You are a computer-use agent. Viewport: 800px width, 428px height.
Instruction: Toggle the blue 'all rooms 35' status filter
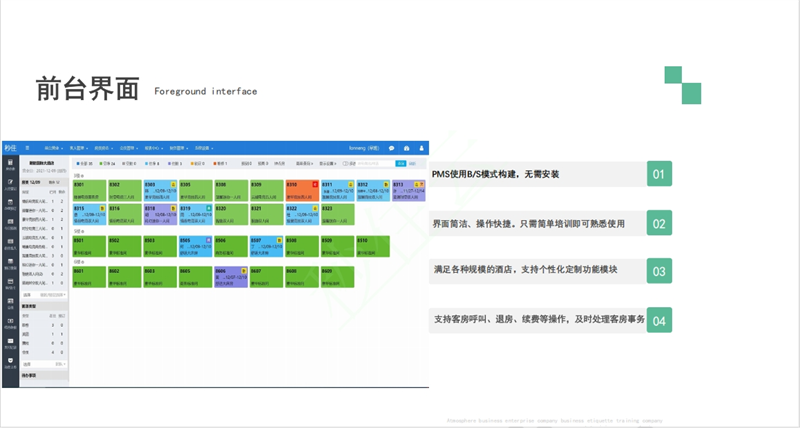pyautogui.click(x=84, y=163)
